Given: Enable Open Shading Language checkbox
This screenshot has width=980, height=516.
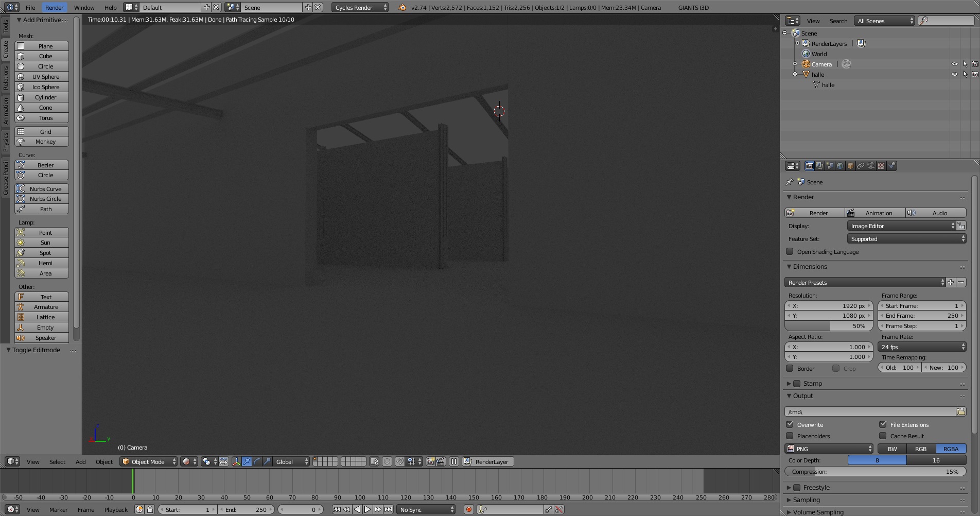Looking at the screenshot, I should click(x=790, y=251).
